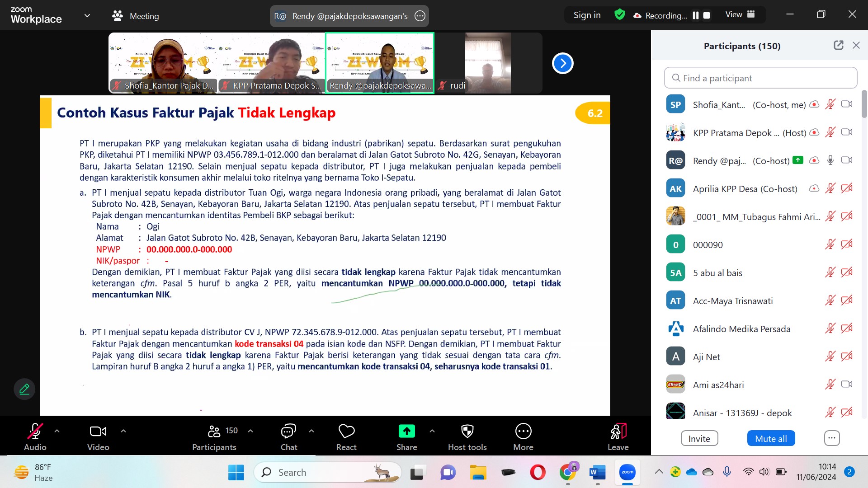This screenshot has width=868, height=488.
Task: Pause the recording
Action: (x=696, y=15)
